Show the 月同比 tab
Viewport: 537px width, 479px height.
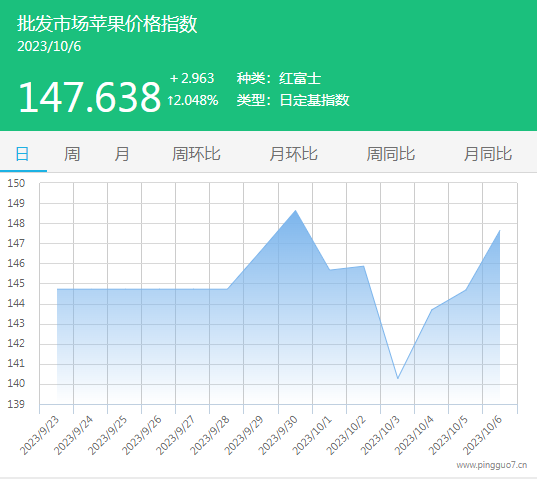point(488,154)
